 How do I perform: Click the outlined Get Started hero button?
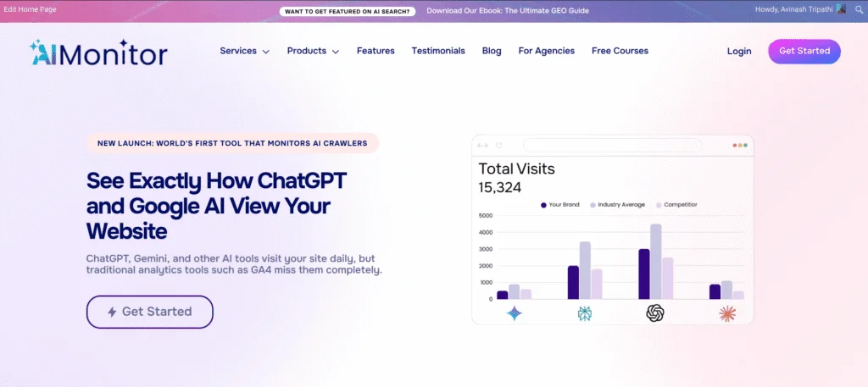pyautogui.click(x=149, y=312)
